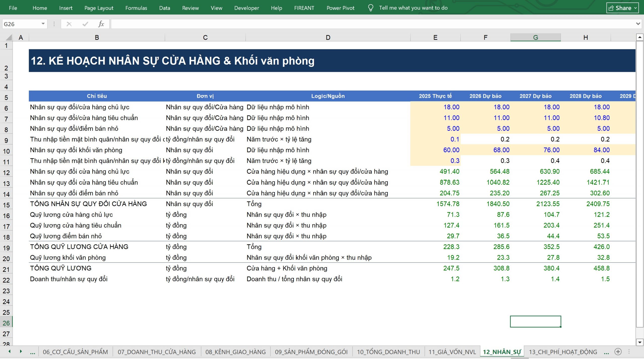The width and height of the screenshot is (644, 359).
Task: Click the Select All corner triangle
Action: point(9,37)
